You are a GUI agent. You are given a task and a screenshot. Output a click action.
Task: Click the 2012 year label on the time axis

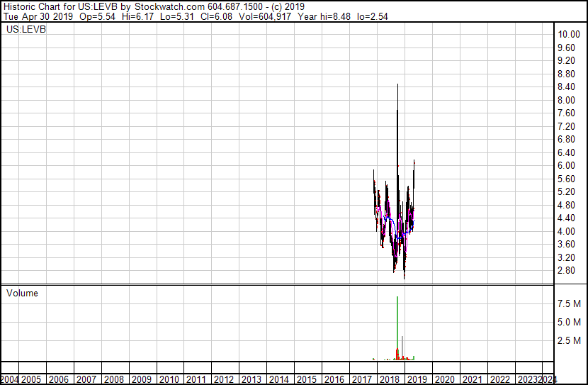tap(224, 379)
